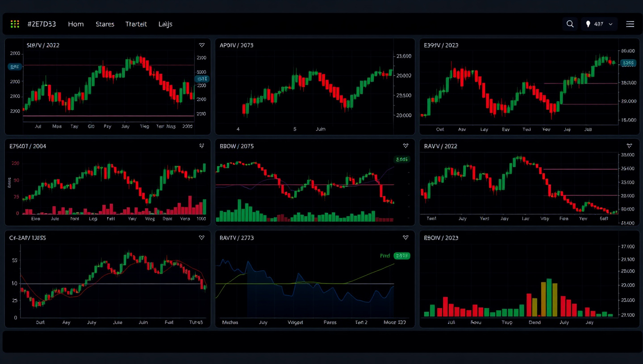
Task: Click the heart icon on BBOW / 2075 panel
Action: [x=405, y=146]
